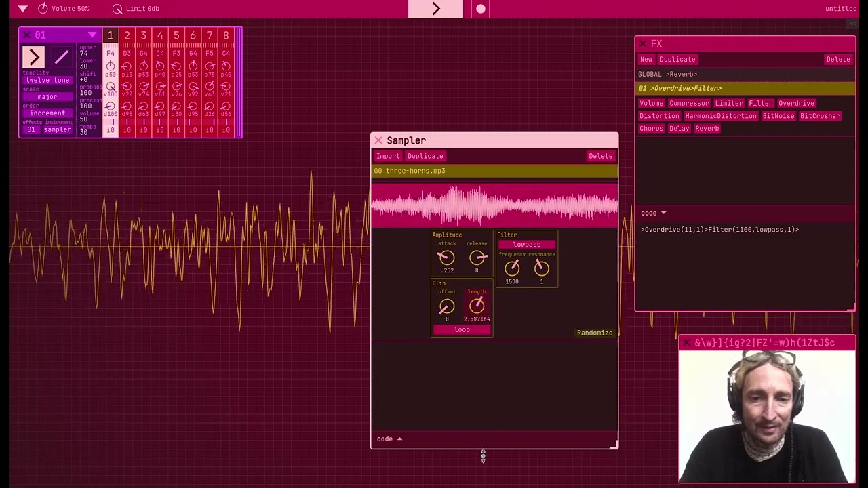The width and height of the screenshot is (868, 488).
Task: Click New in the FX panel
Action: pos(646,59)
